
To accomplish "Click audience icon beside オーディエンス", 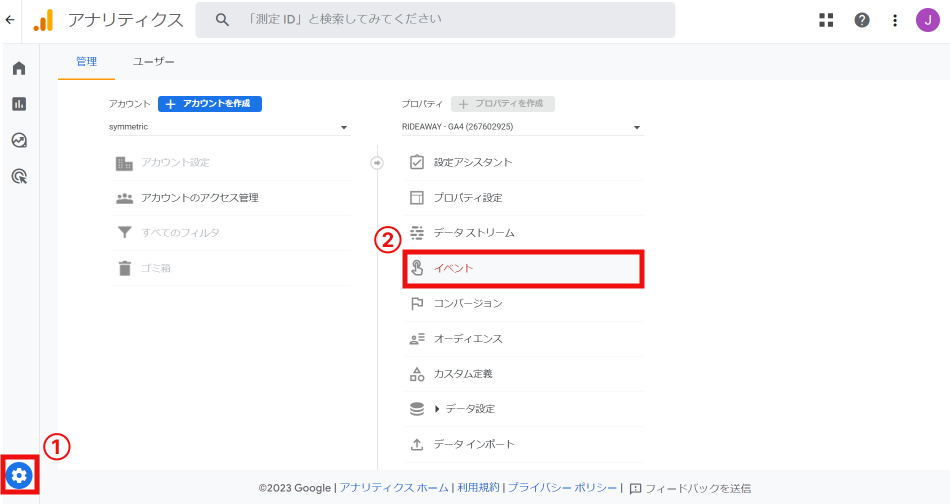I will (417, 339).
